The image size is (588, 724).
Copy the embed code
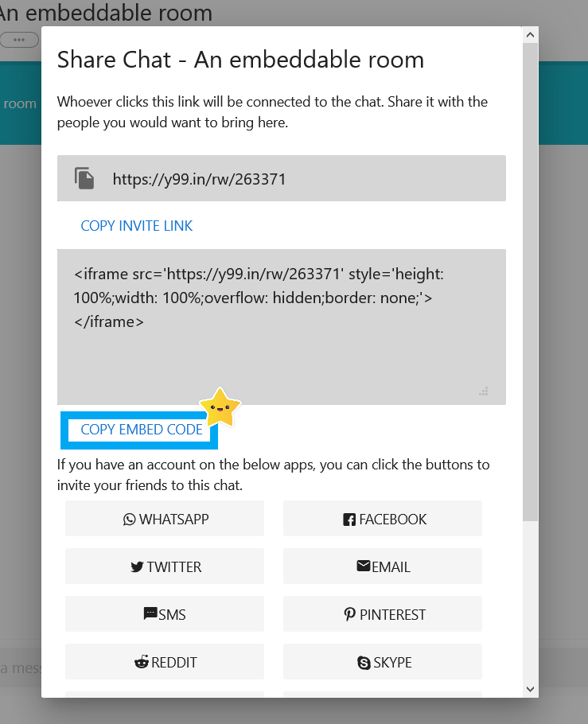(142, 430)
